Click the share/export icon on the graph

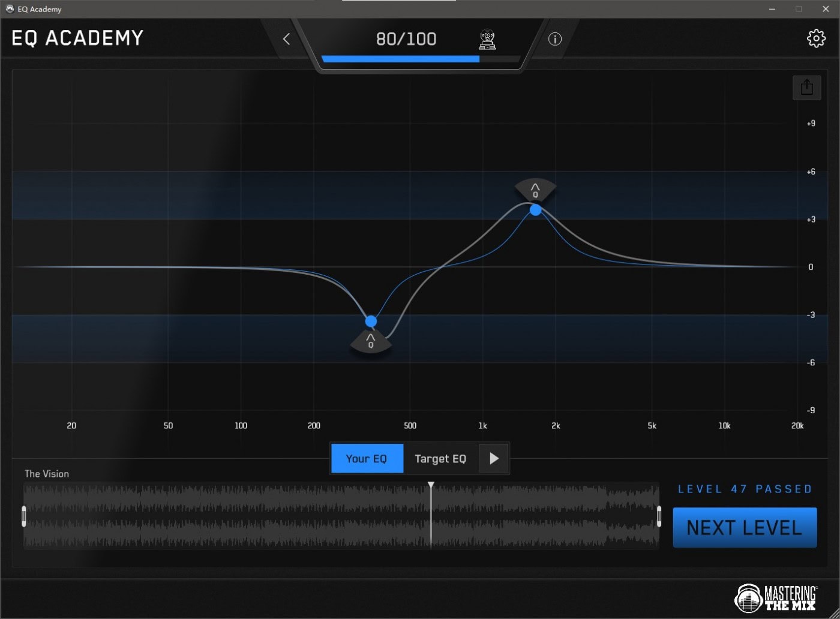[806, 88]
